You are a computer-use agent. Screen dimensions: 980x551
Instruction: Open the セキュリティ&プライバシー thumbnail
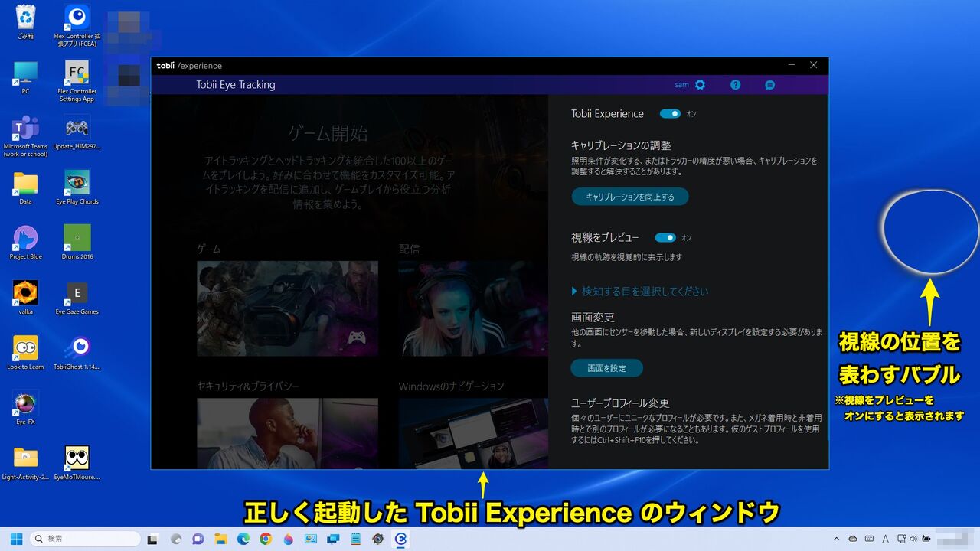[287, 433]
